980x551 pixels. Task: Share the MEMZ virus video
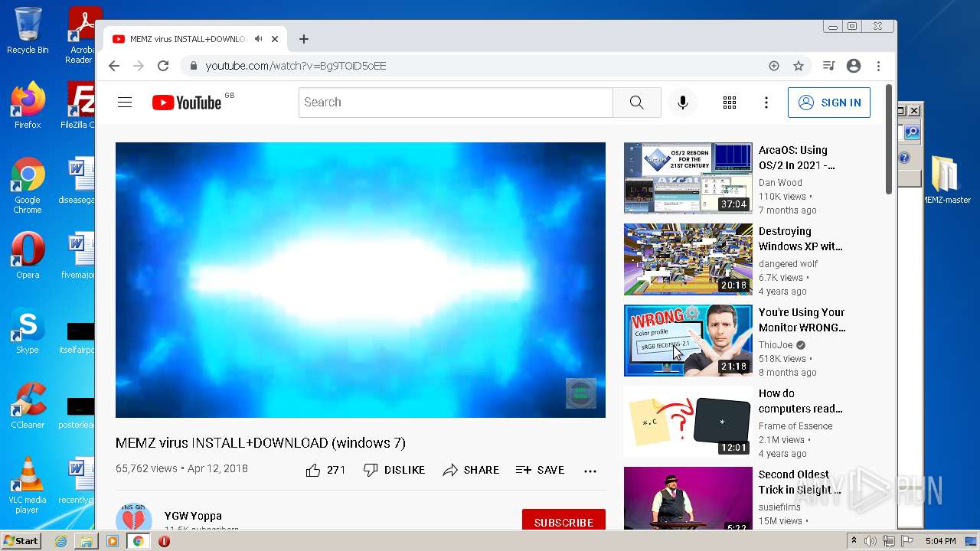[471, 470]
